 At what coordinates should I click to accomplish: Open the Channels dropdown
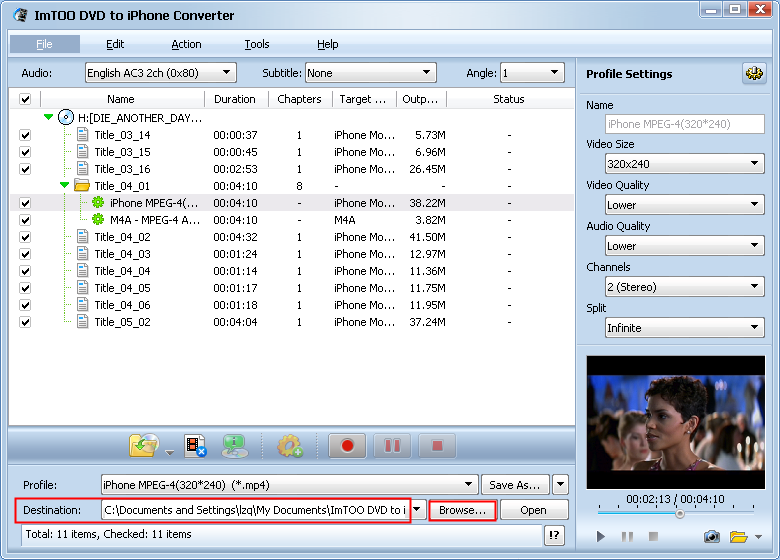click(x=684, y=286)
